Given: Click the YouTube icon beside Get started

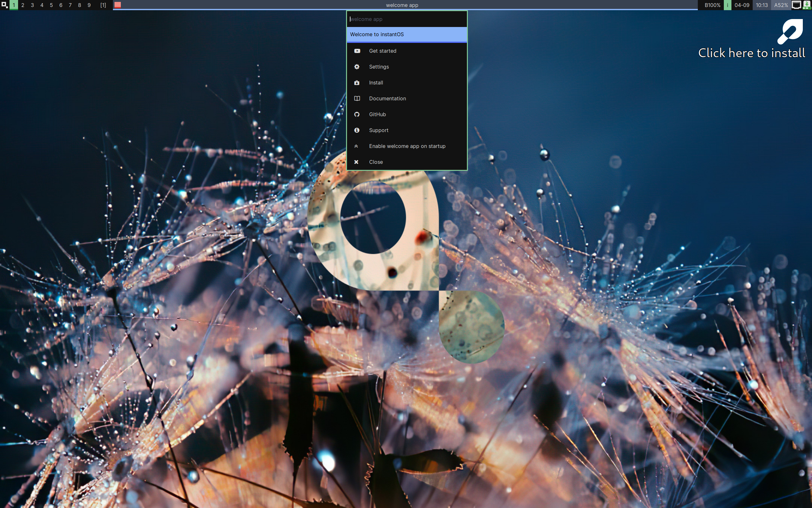Looking at the screenshot, I should [x=357, y=51].
